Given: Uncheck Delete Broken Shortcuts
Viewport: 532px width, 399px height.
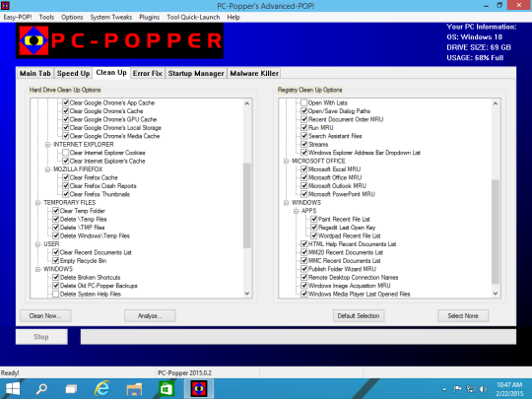Looking at the screenshot, I should [x=56, y=277].
